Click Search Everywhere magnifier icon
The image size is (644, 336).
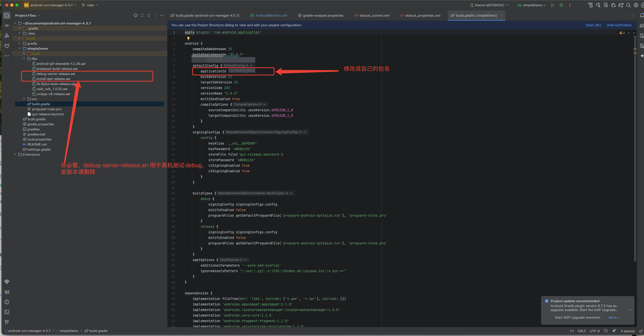(x=628, y=5)
